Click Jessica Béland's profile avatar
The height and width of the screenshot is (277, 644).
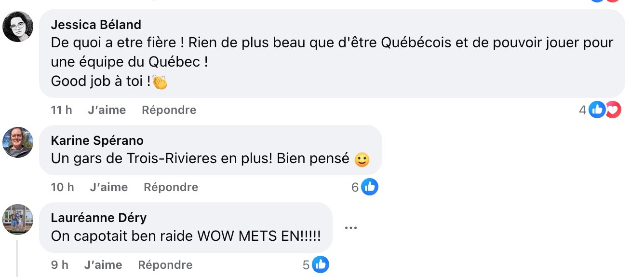(18, 27)
